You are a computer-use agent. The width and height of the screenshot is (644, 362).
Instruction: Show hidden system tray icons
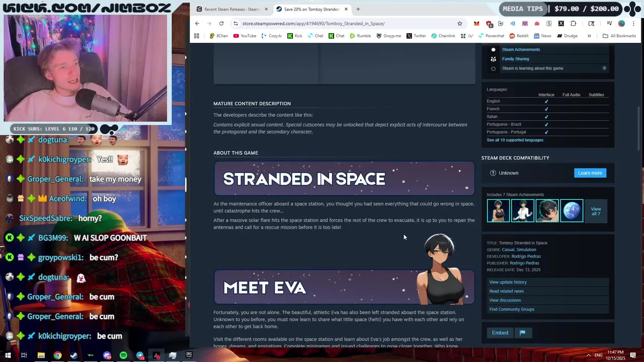[x=588, y=355]
